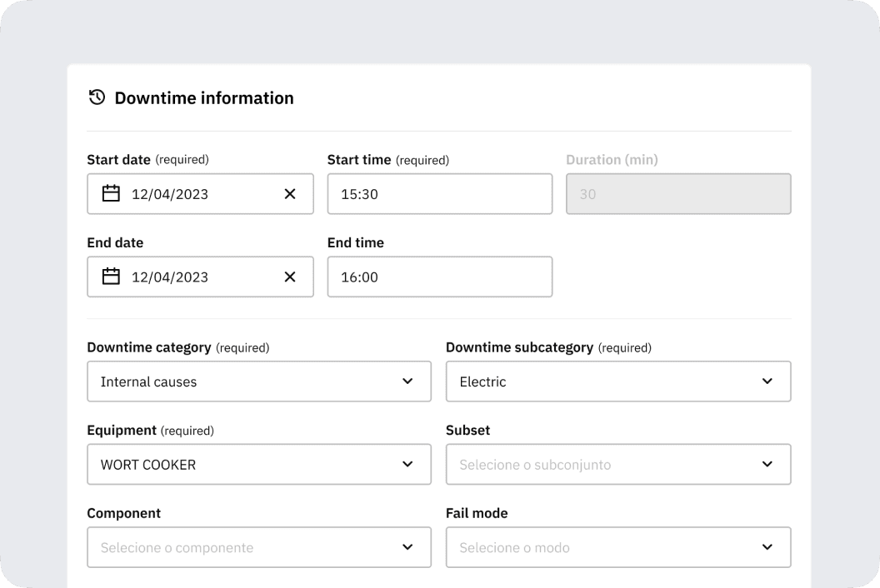
Task: Click the disabled Duration (min) field
Action: (678, 194)
